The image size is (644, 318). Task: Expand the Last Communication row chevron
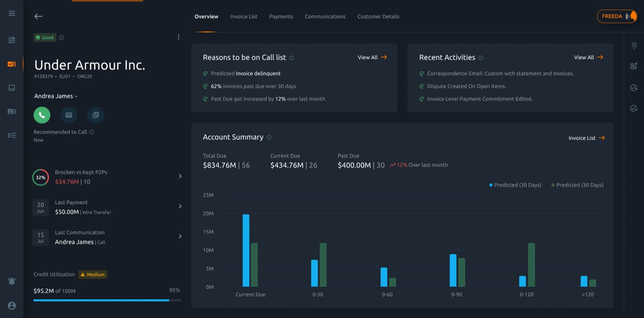180,236
